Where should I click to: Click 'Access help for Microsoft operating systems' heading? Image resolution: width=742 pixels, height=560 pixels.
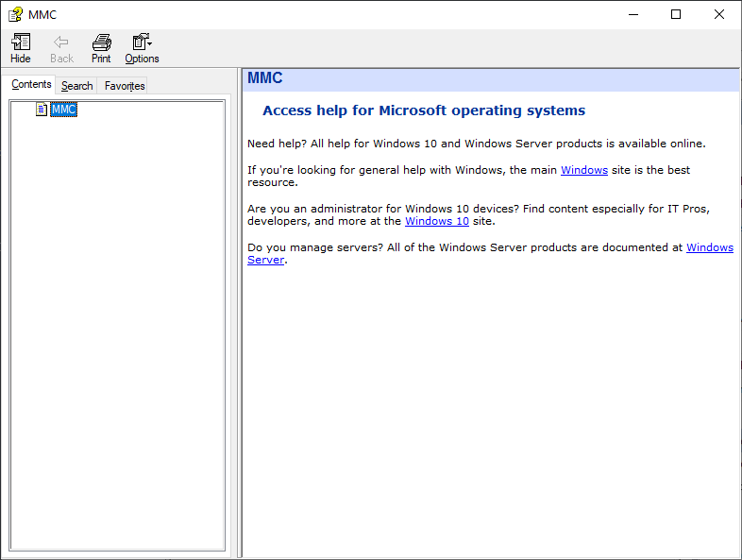(x=424, y=110)
